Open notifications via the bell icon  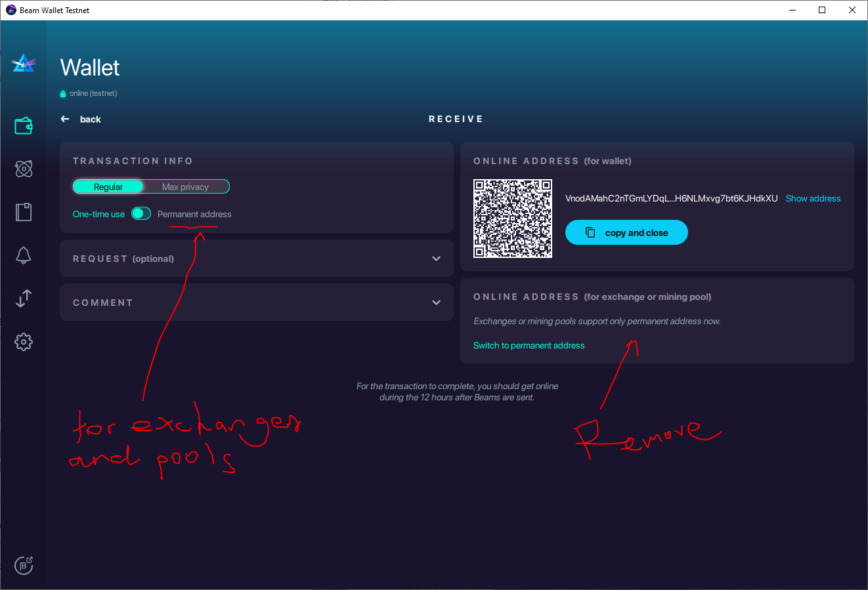click(24, 255)
